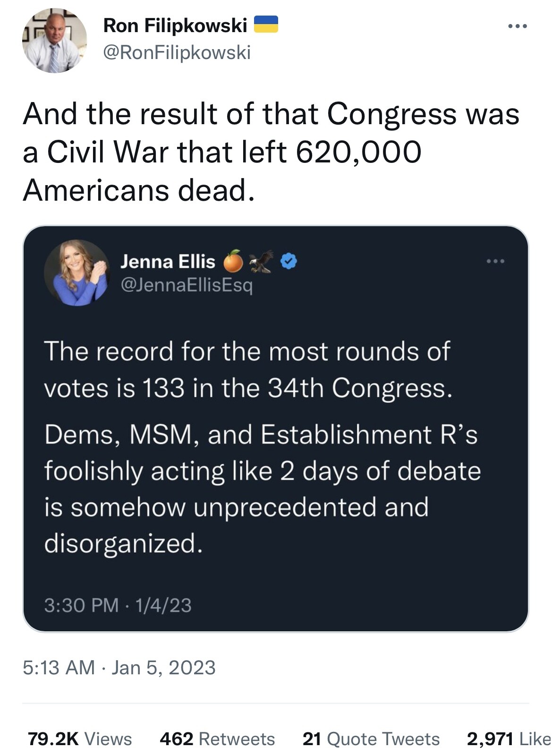The image size is (552, 756).
Task: Click Ron Filipkowski's profile avatar
Action: pyautogui.click(x=54, y=41)
